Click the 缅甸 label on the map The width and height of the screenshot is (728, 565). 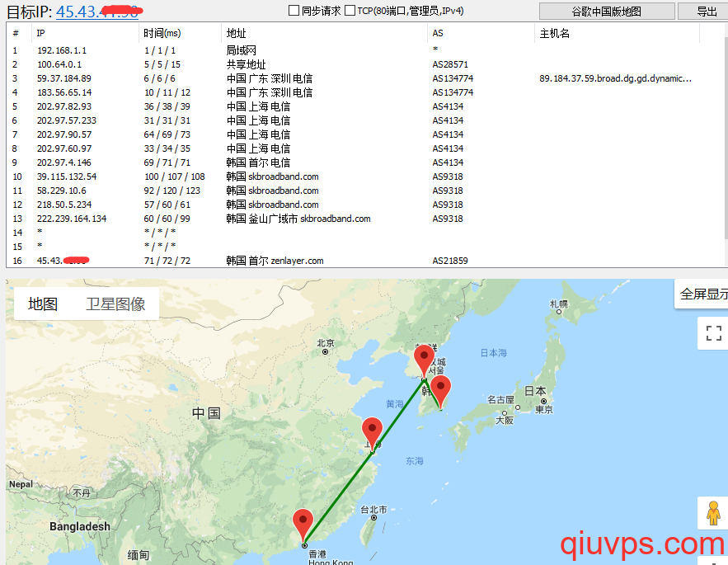[139, 555]
